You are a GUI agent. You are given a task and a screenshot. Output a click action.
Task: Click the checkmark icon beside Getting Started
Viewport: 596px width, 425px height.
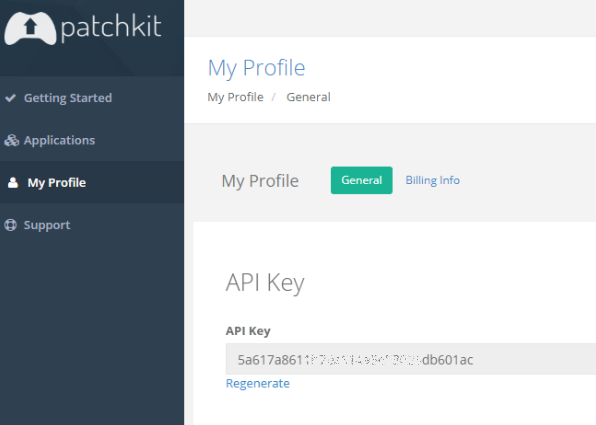pos(11,98)
